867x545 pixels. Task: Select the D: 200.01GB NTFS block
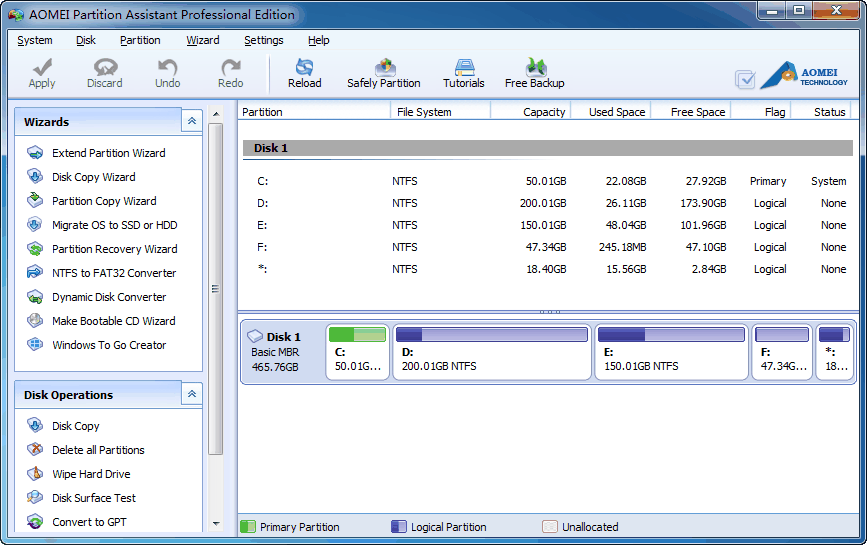492,352
